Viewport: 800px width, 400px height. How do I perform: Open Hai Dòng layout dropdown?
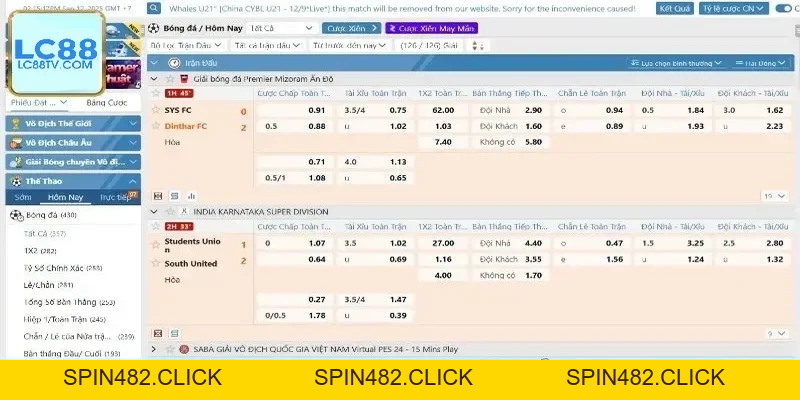coord(760,63)
